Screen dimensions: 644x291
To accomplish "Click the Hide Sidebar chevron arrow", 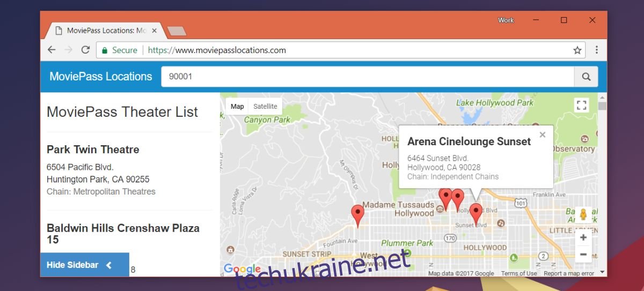I will coord(109,265).
